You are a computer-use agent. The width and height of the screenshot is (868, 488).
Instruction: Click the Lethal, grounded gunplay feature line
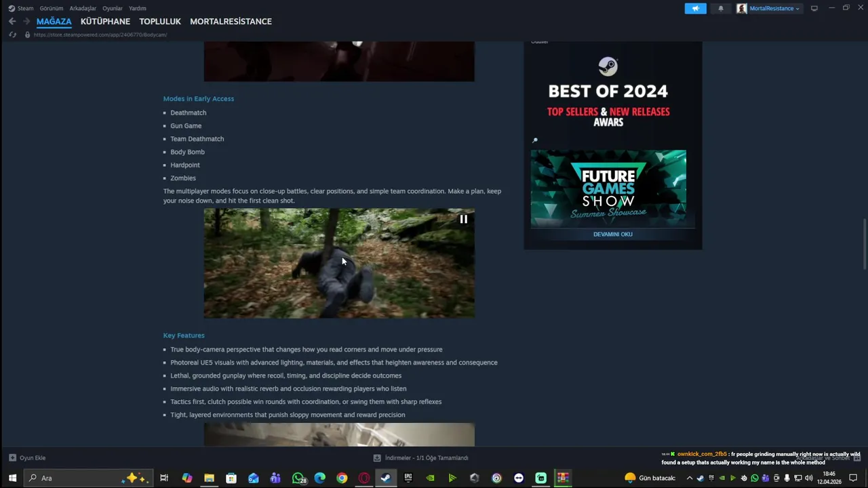coord(286,375)
